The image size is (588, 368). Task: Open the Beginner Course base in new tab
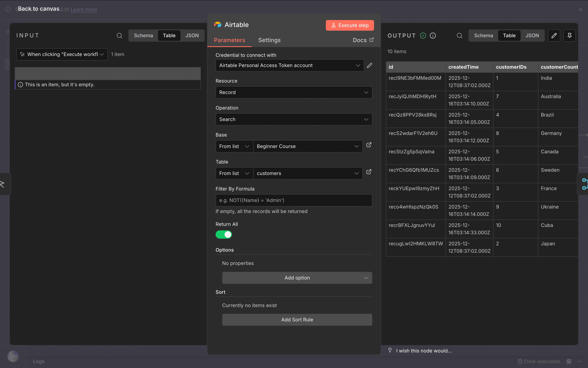pyautogui.click(x=369, y=145)
